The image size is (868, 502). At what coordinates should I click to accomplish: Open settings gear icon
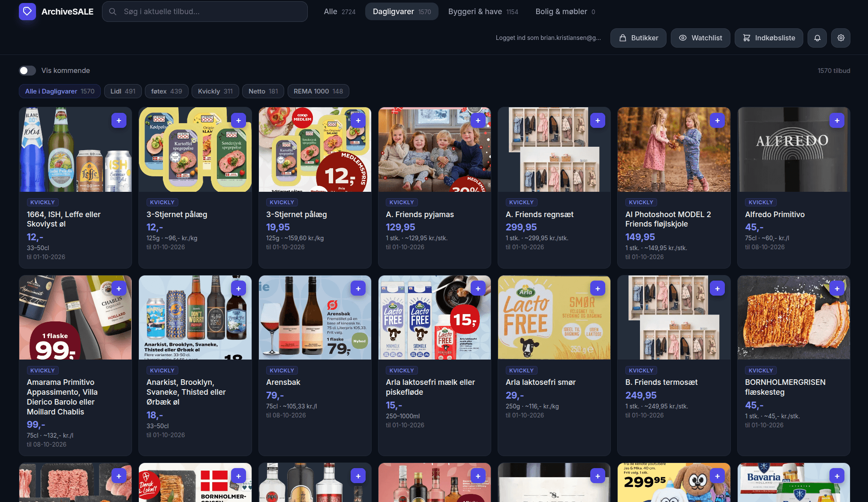point(841,38)
